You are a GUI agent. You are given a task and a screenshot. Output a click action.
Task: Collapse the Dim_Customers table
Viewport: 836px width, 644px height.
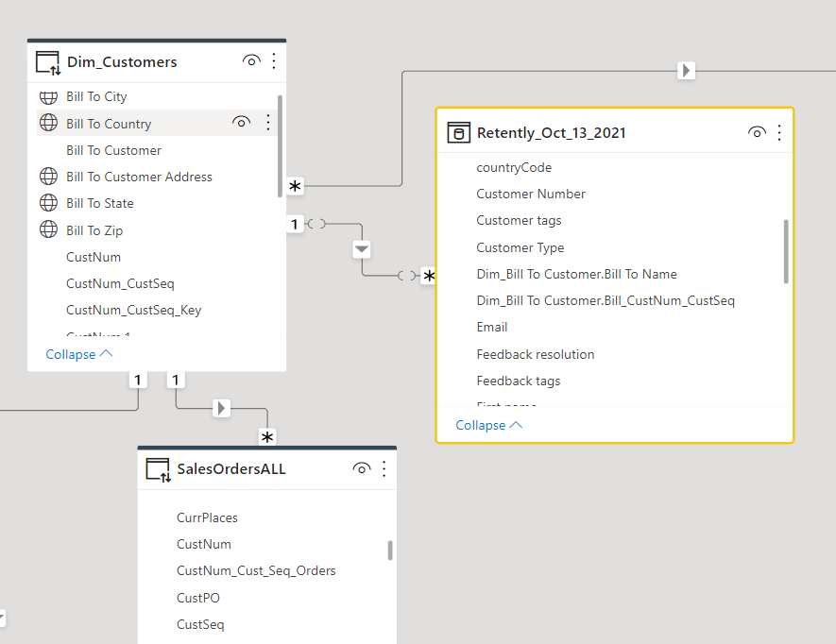(x=79, y=354)
